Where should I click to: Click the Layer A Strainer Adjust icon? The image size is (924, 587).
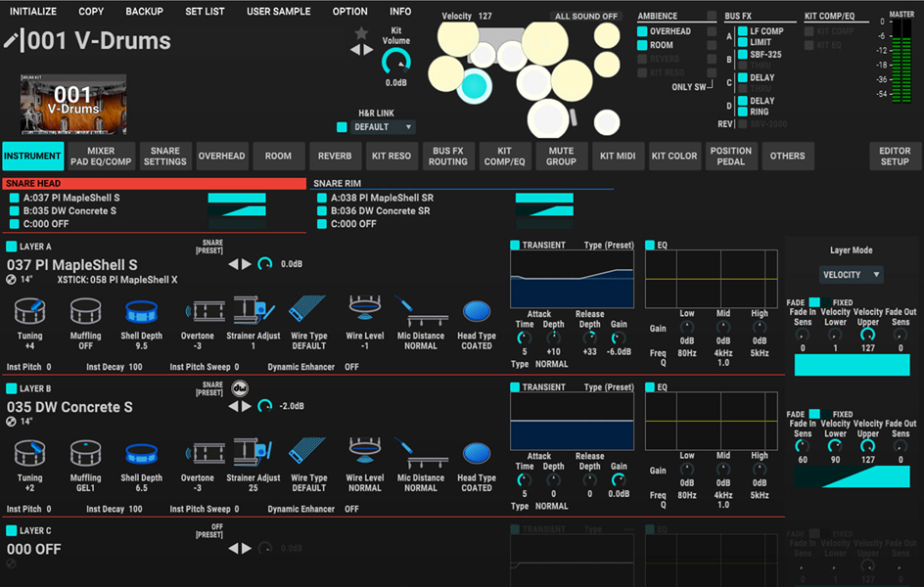click(254, 312)
